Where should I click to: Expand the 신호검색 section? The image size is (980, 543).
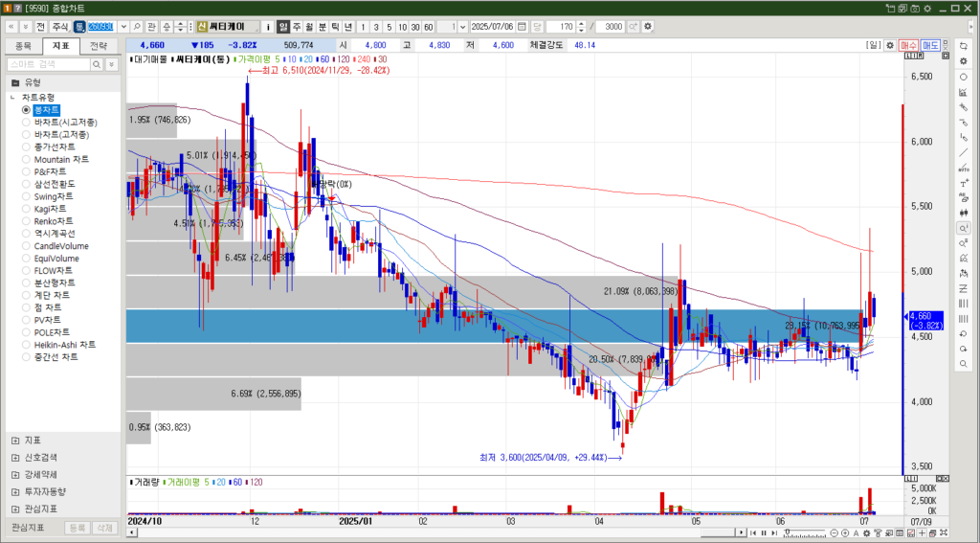click(15, 458)
